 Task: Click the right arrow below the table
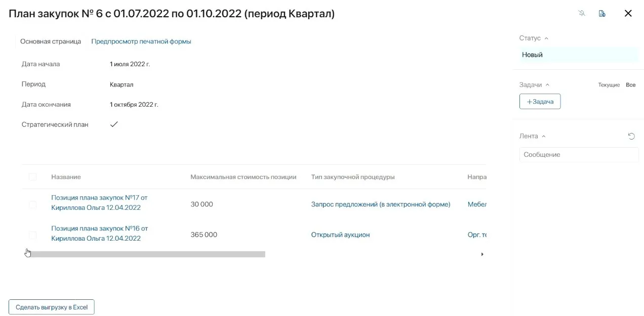pyautogui.click(x=482, y=254)
